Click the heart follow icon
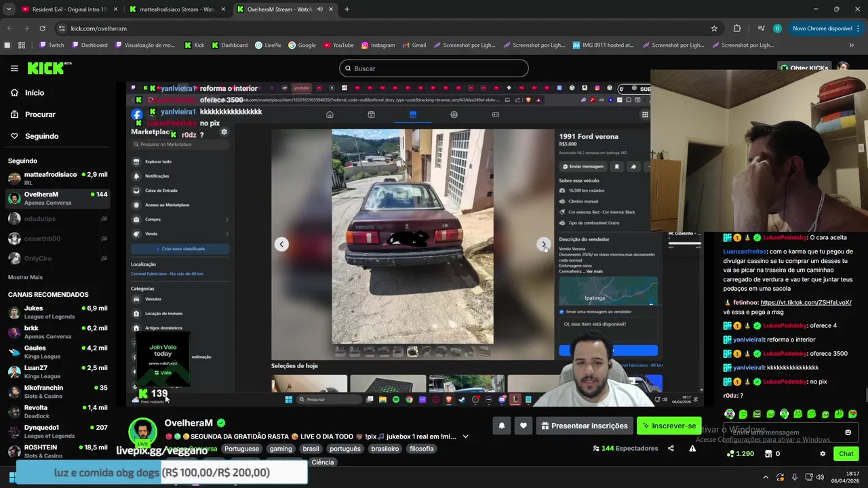Screen dimensions: 868x488 pyautogui.click(x=524, y=426)
